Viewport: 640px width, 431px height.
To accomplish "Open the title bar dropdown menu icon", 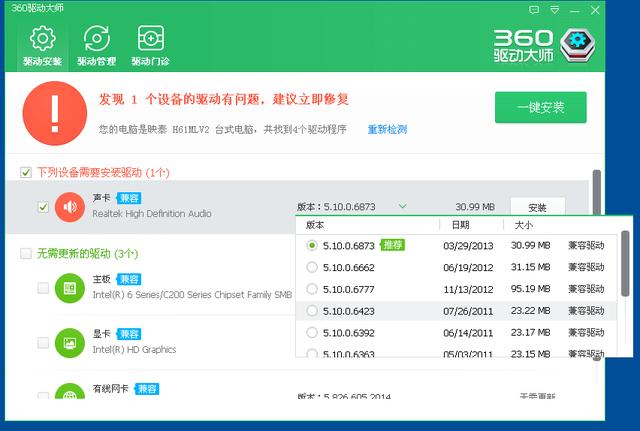I will tap(554, 10).
